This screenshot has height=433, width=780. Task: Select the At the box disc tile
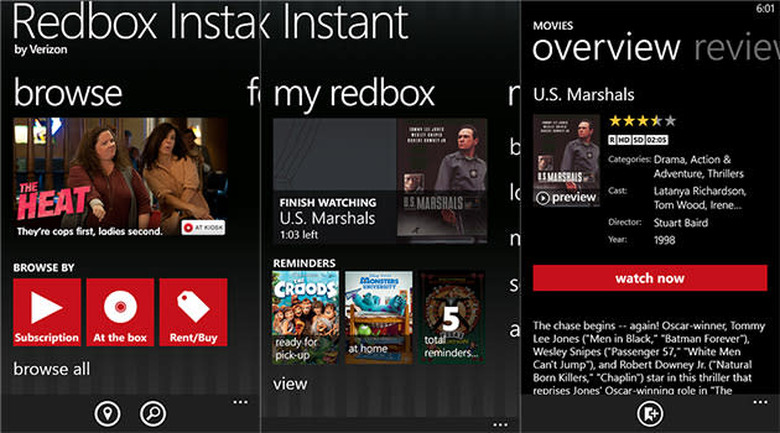120,312
